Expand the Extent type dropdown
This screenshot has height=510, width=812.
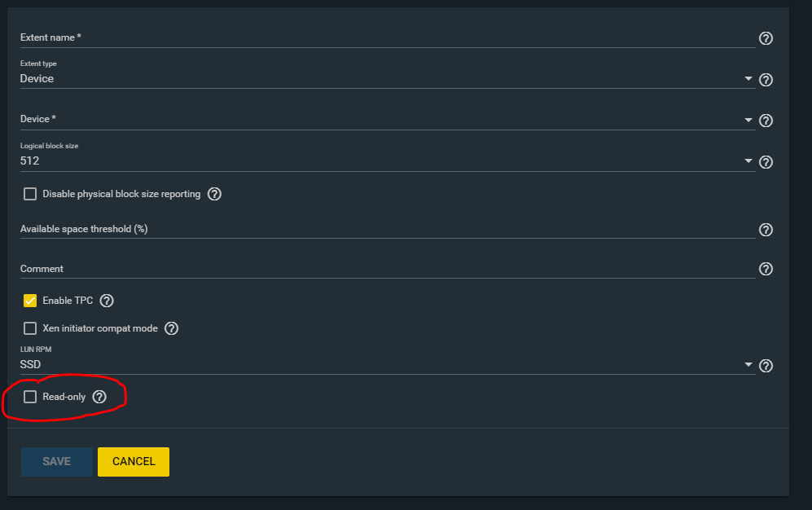point(388,79)
